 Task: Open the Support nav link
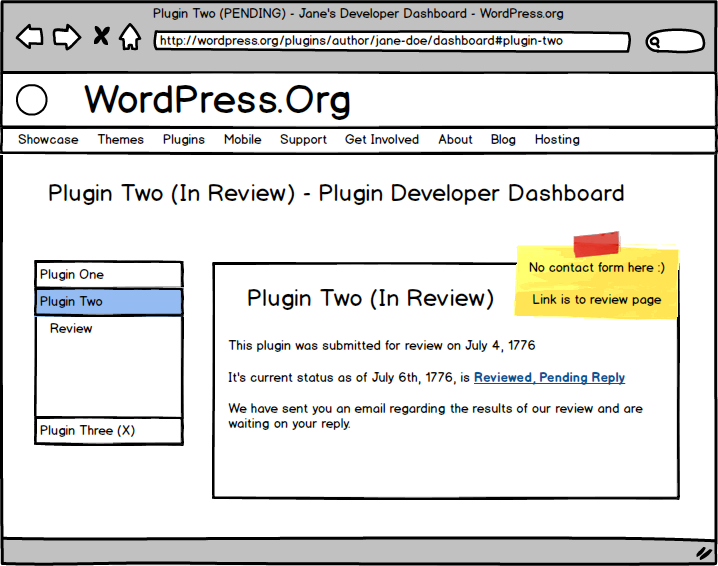(303, 140)
